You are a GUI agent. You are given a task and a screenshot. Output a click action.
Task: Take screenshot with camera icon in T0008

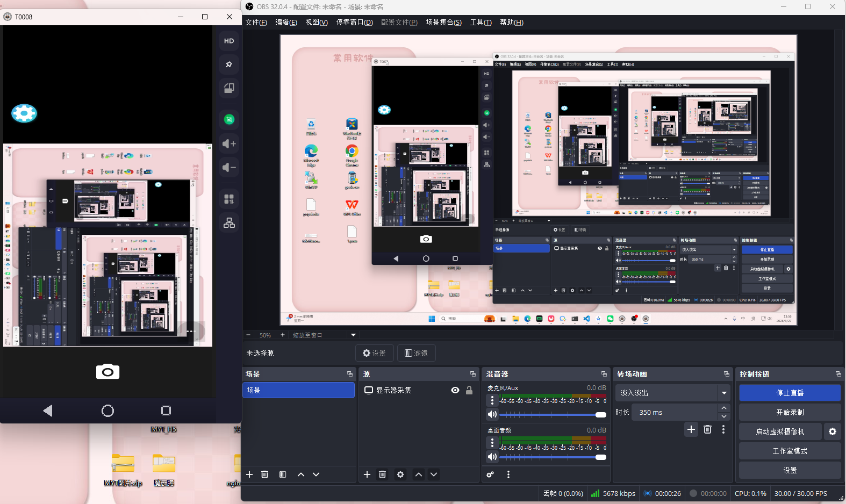(107, 372)
